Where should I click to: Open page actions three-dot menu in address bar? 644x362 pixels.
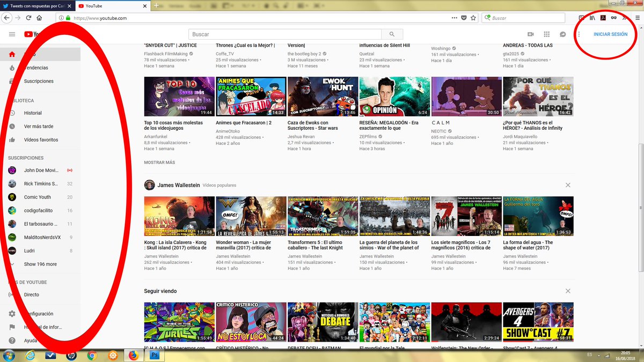pyautogui.click(x=454, y=18)
